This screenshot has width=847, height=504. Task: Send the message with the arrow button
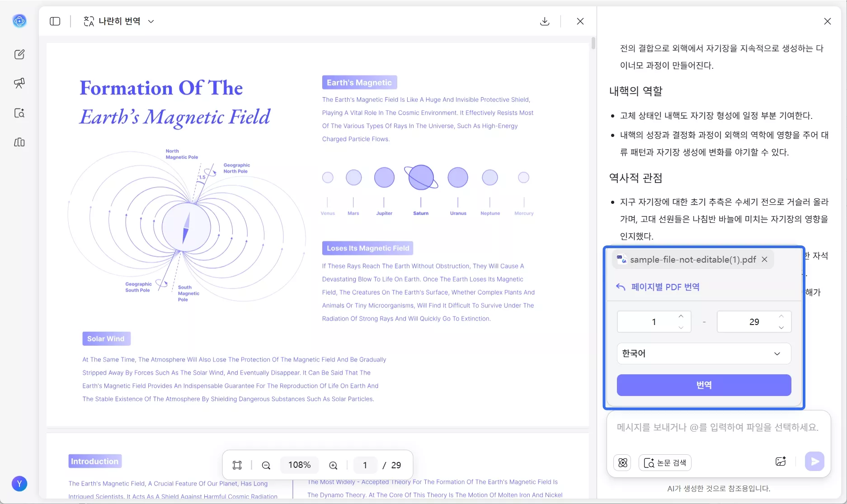pyautogui.click(x=814, y=462)
